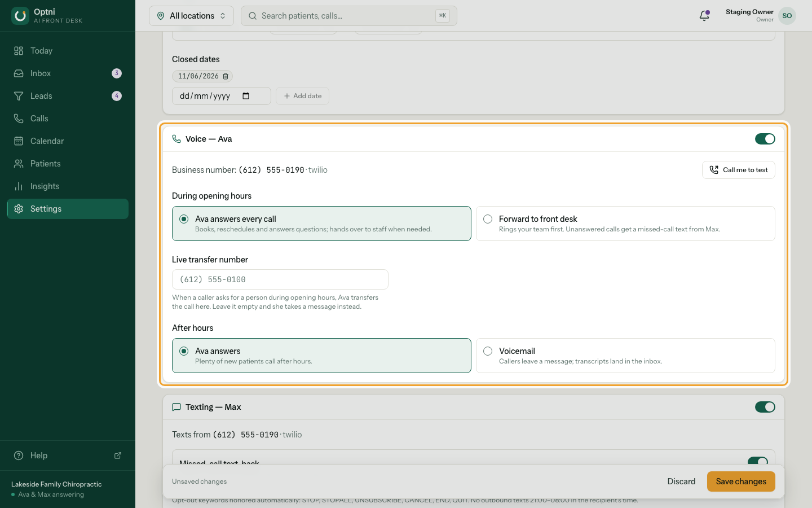The height and width of the screenshot is (508, 812).
Task: Click Add date button
Action: pyautogui.click(x=302, y=96)
